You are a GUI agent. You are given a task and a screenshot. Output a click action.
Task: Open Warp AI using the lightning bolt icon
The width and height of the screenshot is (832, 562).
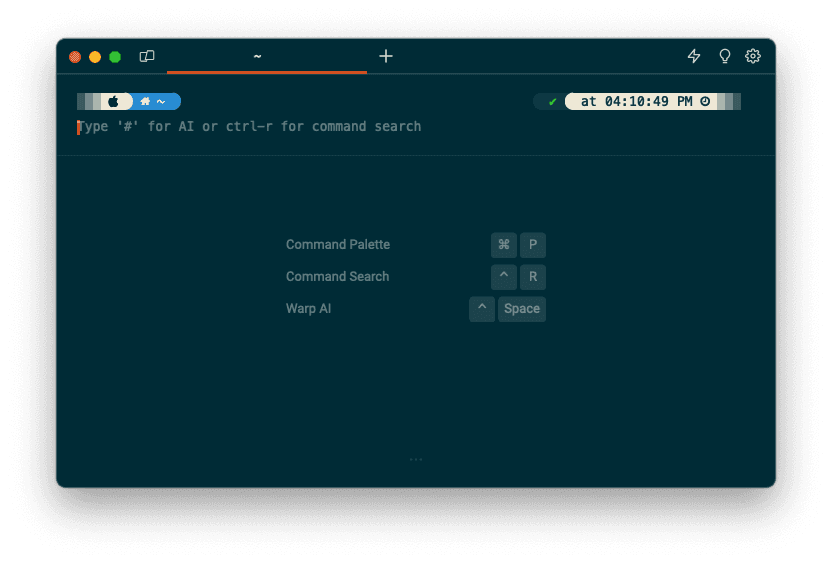[x=694, y=56]
